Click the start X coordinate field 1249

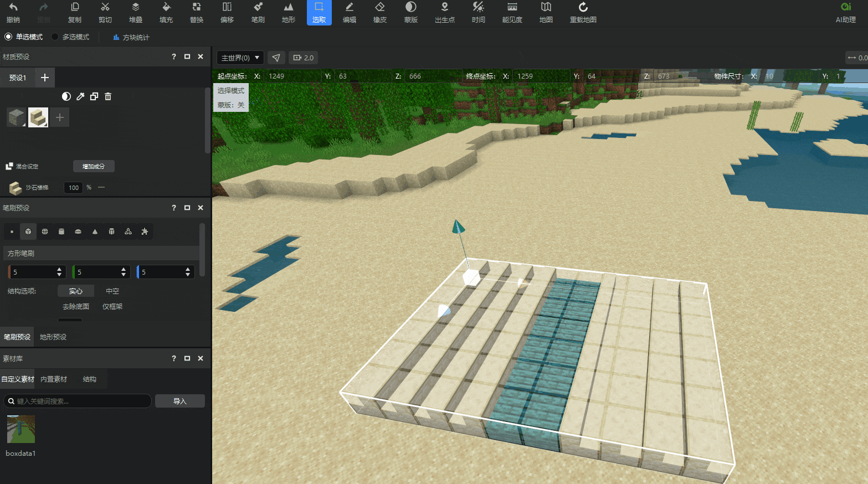pyautogui.click(x=293, y=76)
